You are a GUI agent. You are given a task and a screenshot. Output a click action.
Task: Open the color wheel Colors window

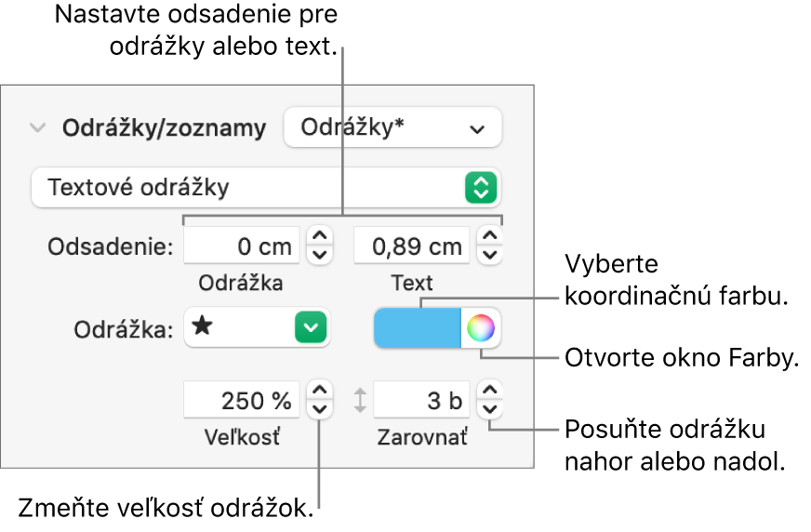(481, 328)
